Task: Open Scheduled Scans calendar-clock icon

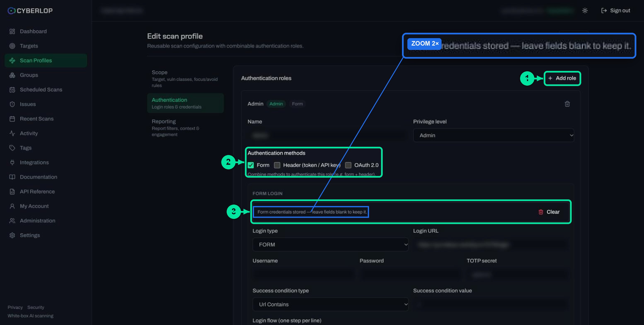Action: (x=12, y=90)
